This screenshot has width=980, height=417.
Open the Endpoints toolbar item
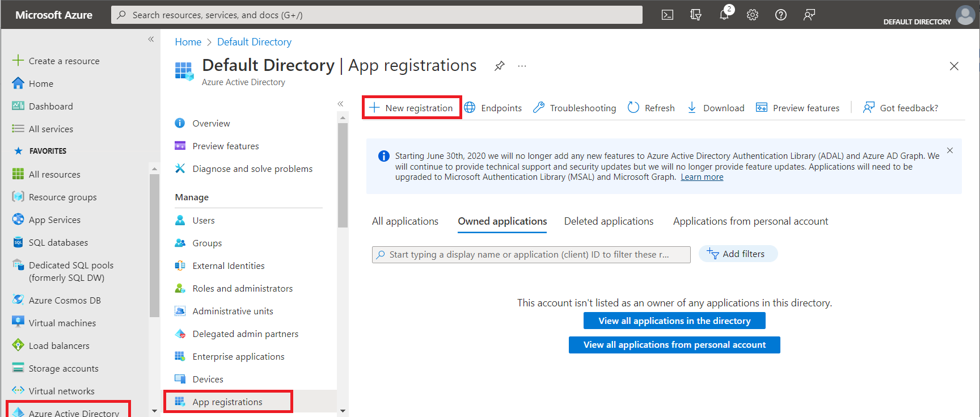pos(493,108)
